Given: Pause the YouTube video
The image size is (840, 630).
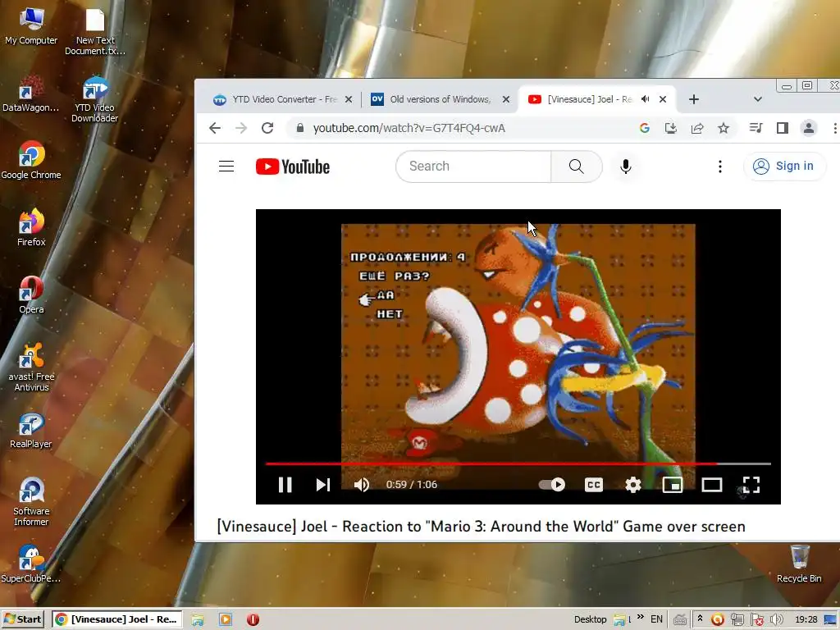Looking at the screenshot, I should pos(285,485).
